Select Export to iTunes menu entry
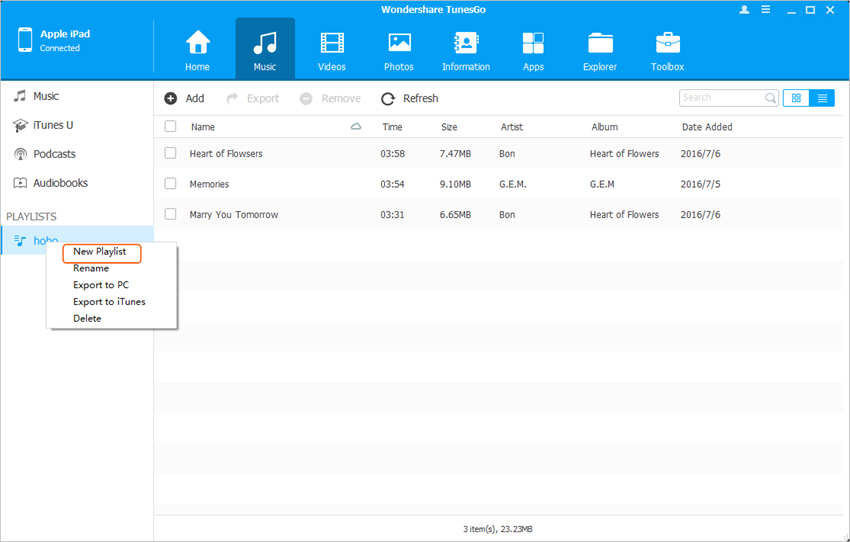Image resolution: width=850 pixels, height=542 pixels. click(109, 301)
